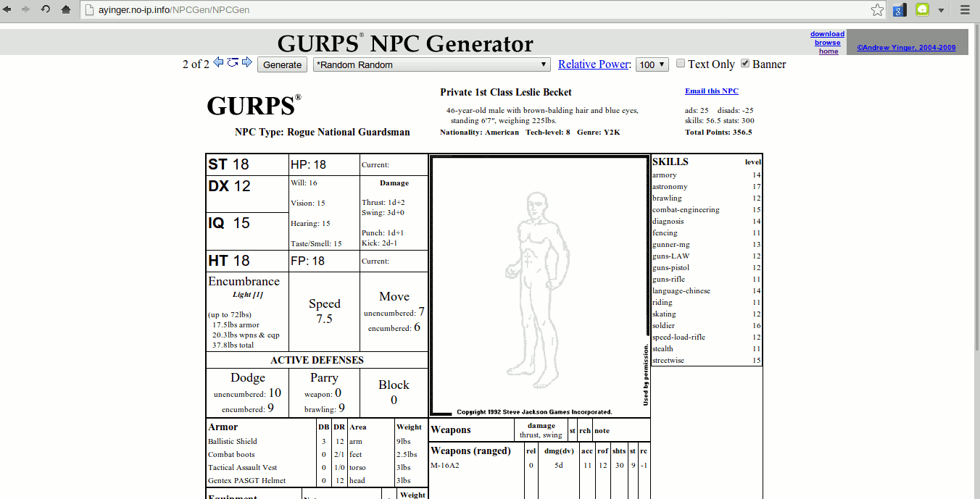Click the forward NPC arrow
Viewport: 980px width, 499px height.
point(247,64)
